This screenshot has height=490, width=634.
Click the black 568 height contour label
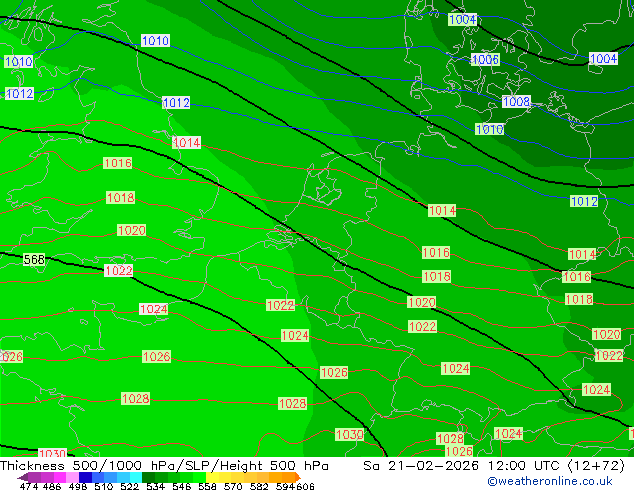click(34, 259)
